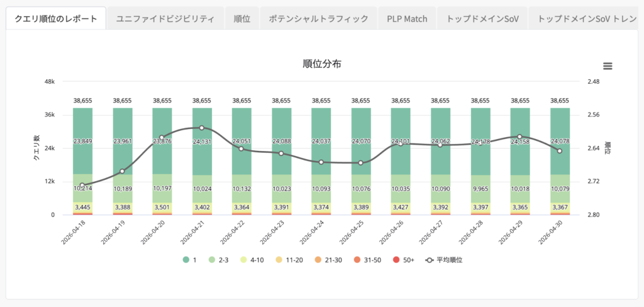Viewport: 644px width, 307px height.
Task: Open the PLP Match tab
Action: pyautogui.click(x=407, y=18)
